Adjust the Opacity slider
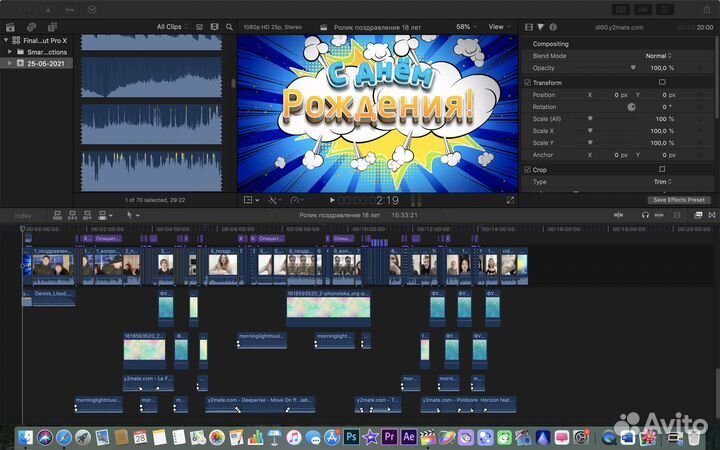Viewport: 720px width, 450px height. pos(632,68)
